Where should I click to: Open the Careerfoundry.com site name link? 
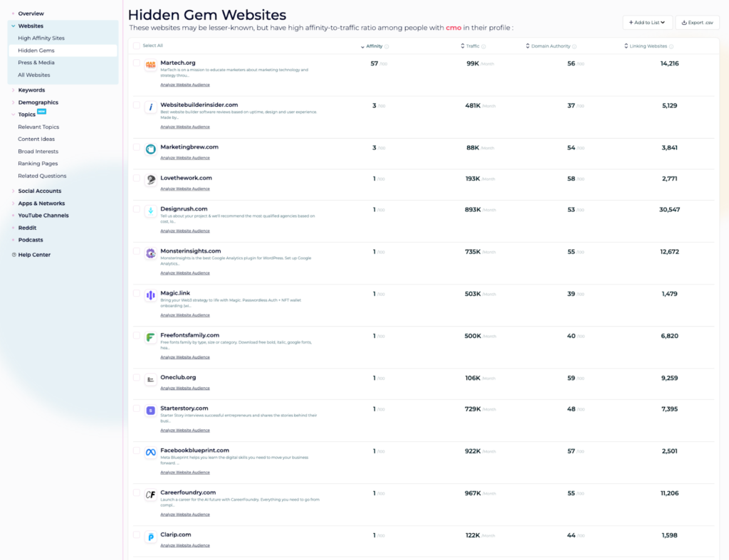188,492
